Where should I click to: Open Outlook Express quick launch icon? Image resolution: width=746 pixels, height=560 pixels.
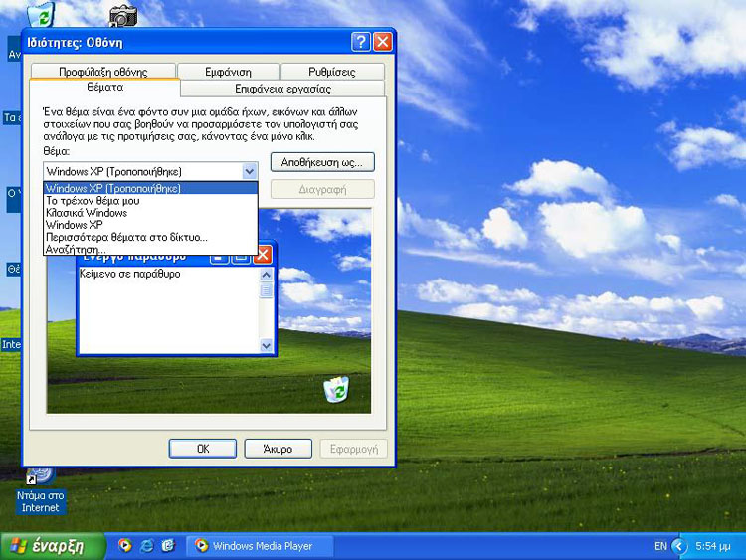[168, 545]
